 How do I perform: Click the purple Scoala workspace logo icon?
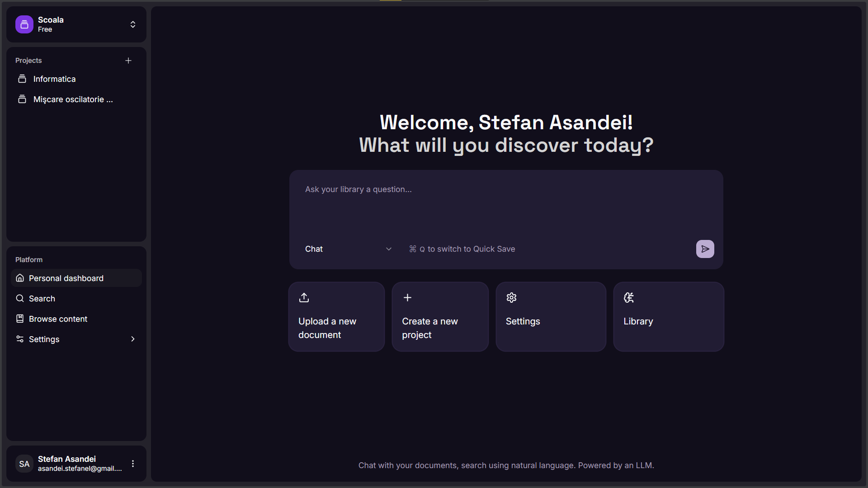[x=24, y=24]
